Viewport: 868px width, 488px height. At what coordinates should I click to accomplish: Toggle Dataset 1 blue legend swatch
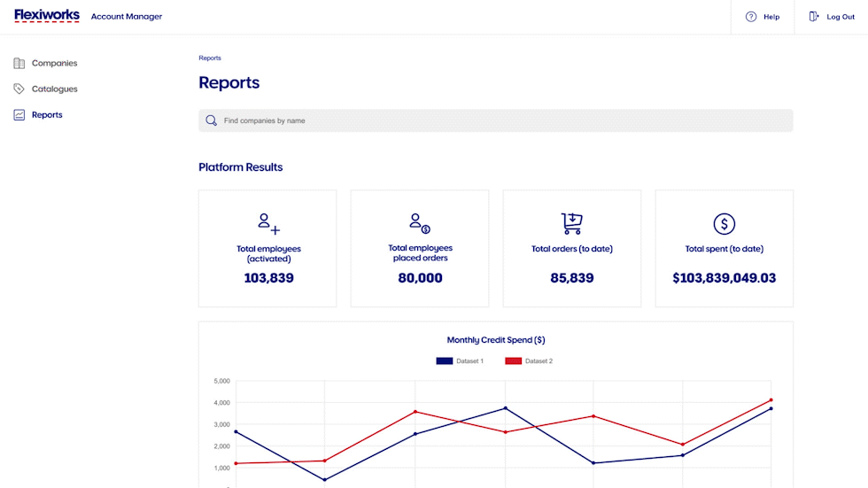pyautogui.click(x=445, y=360)
